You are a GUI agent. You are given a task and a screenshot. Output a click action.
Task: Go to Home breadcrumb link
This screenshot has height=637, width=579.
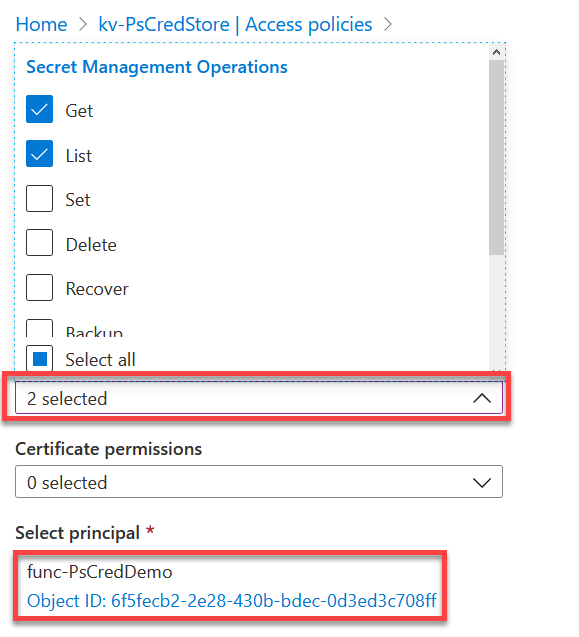41,24
